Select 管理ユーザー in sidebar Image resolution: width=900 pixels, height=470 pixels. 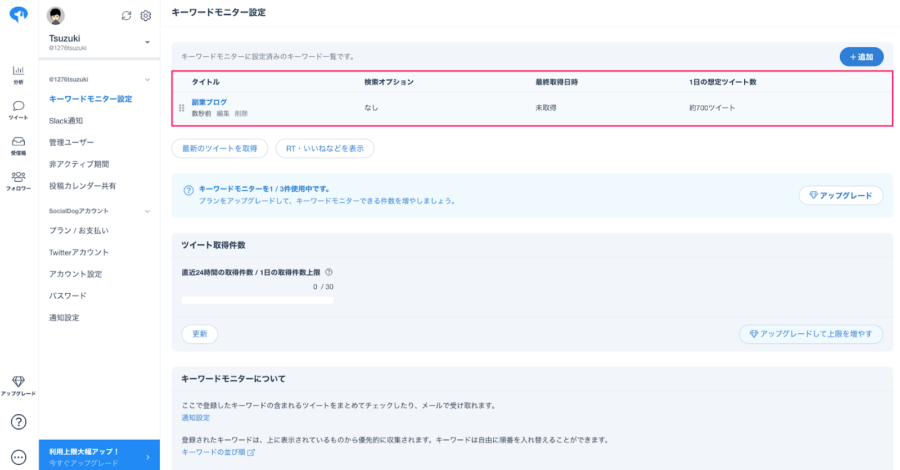click(x=71, y=142)
